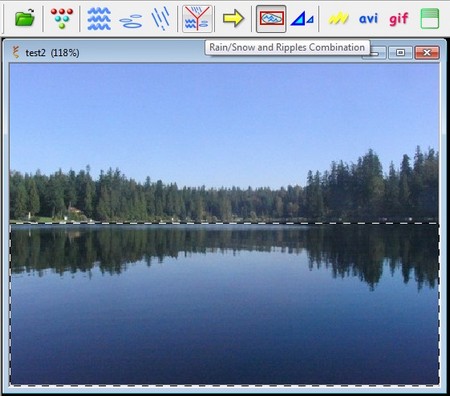This screenshot has width=450, height=396.
Task: Activate the Rain/Snow and Ripples Combination button
Action: [197, 19]
